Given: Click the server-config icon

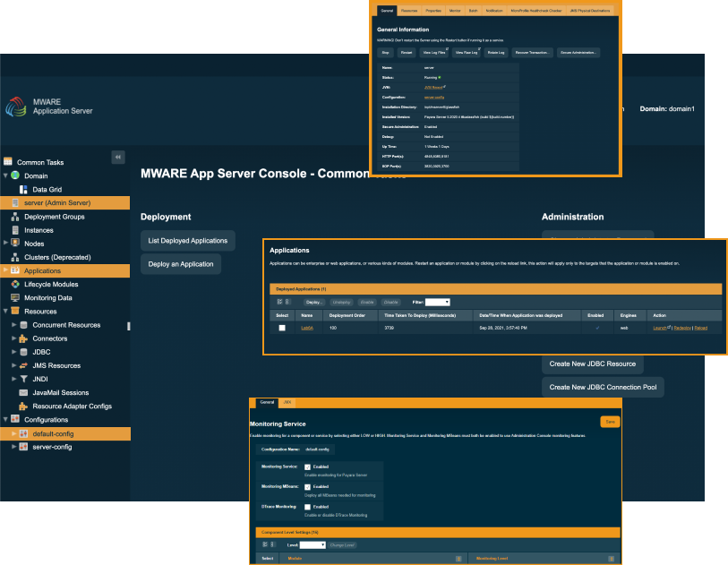Looking at the screenshot, I should [x=23, y=447].
